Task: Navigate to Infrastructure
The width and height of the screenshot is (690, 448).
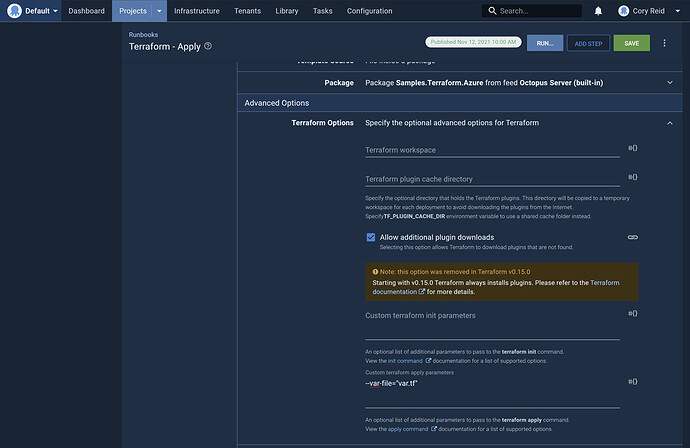Action: point(196,11)
